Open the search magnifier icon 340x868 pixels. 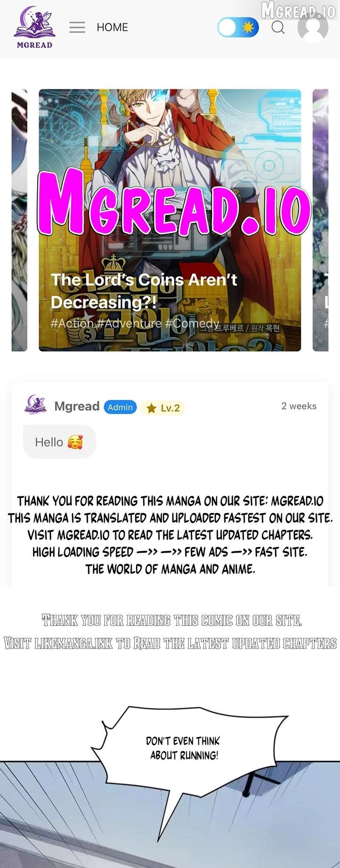click(278, 27)
